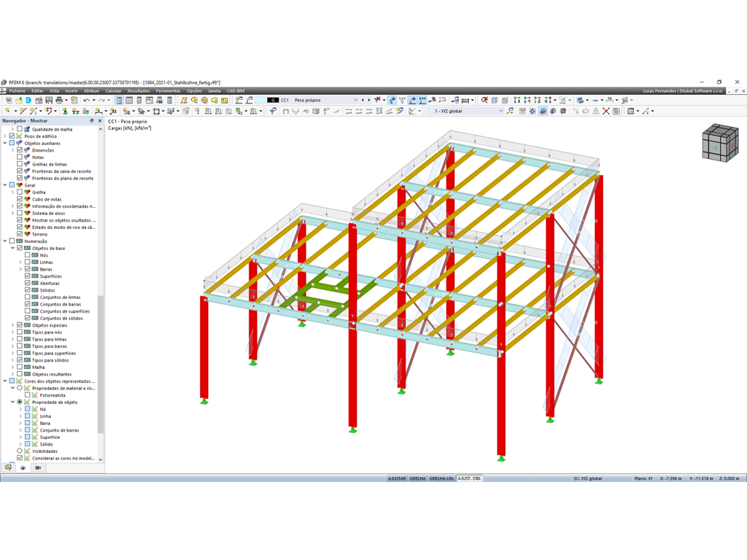Collapse the Geral tree node
Image resolution: width=747 pixels, height=560 pixels.
(5, 184)
